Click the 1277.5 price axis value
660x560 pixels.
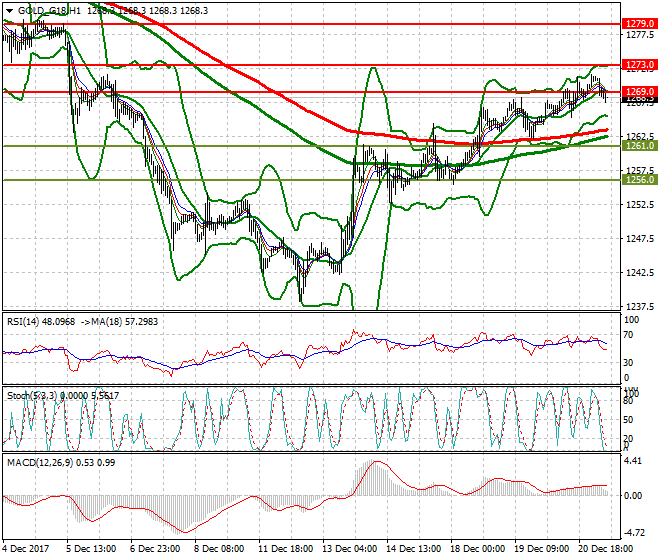click(640, 35)
